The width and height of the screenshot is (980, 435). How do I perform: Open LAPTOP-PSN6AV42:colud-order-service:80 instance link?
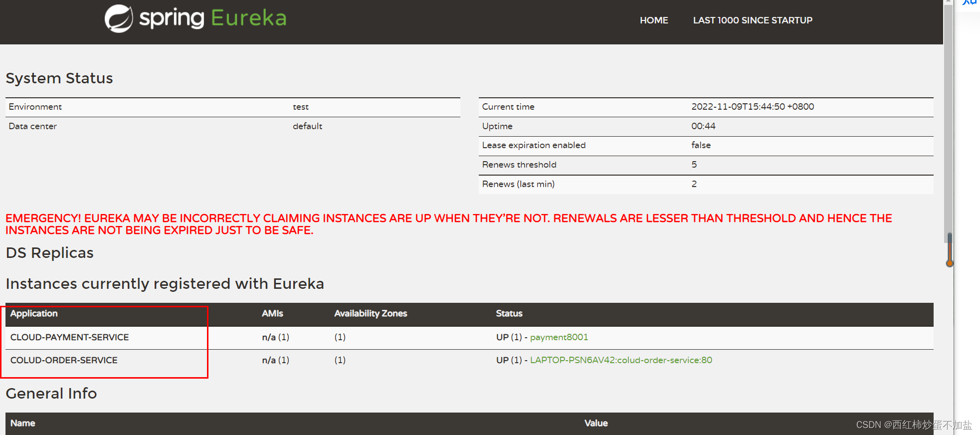pos(621,360)
